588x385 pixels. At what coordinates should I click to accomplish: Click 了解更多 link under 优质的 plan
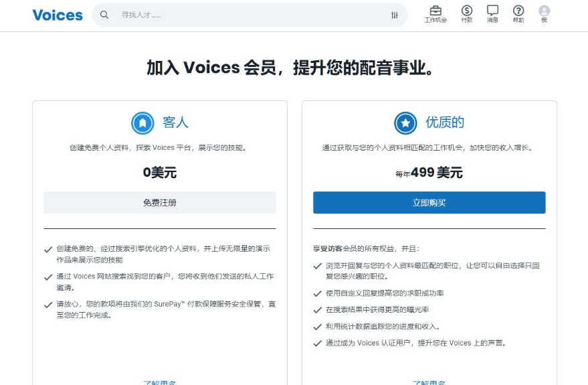pos(429,382)
